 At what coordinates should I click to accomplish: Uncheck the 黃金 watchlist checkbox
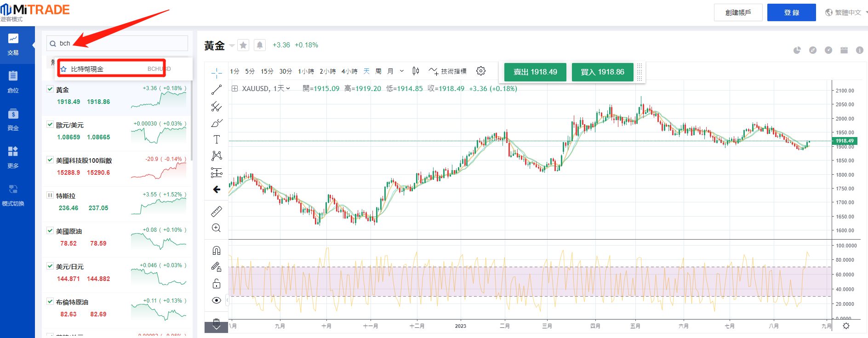50,89
